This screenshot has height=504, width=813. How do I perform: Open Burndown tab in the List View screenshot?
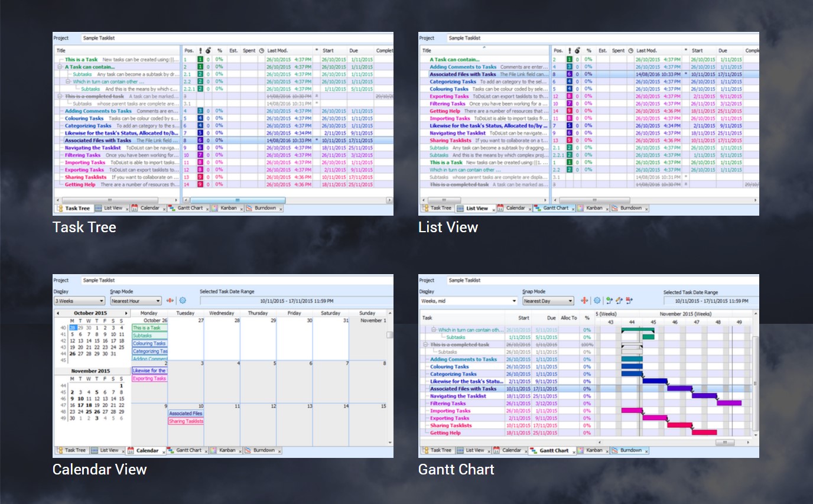(630, 208)
